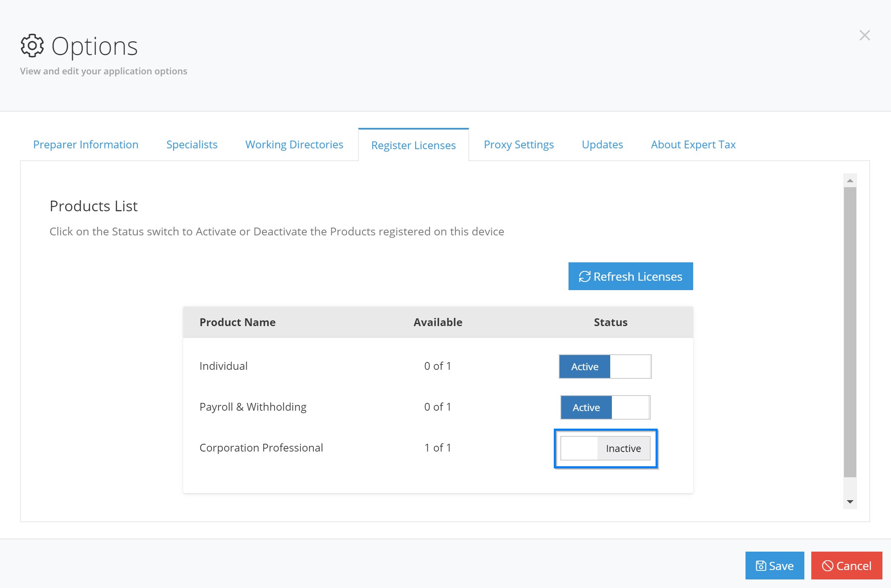Image resolution: width=891 pixels, height=588 pixels.
Task: Scroll down the products list scrollbar
Action: 849,503
